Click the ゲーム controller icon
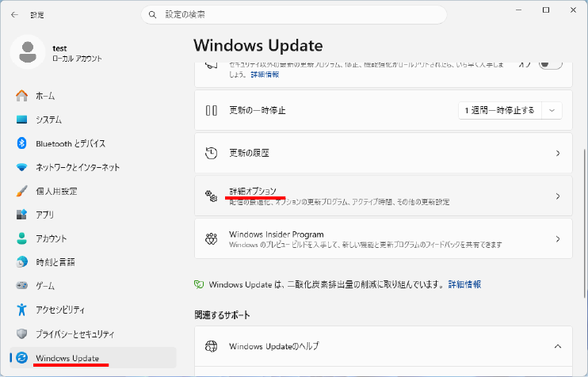The width and height of the screenshot is (588, 377). click(21, 286)
